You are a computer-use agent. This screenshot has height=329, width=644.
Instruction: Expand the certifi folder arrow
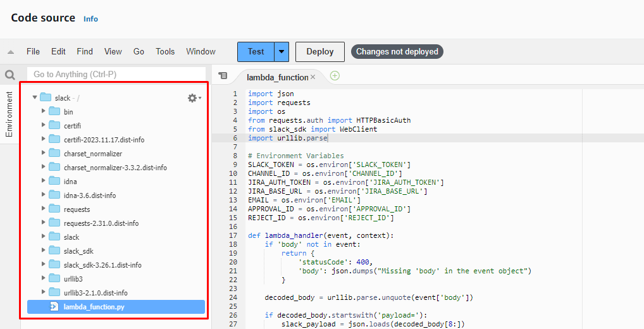pos(44,126)
